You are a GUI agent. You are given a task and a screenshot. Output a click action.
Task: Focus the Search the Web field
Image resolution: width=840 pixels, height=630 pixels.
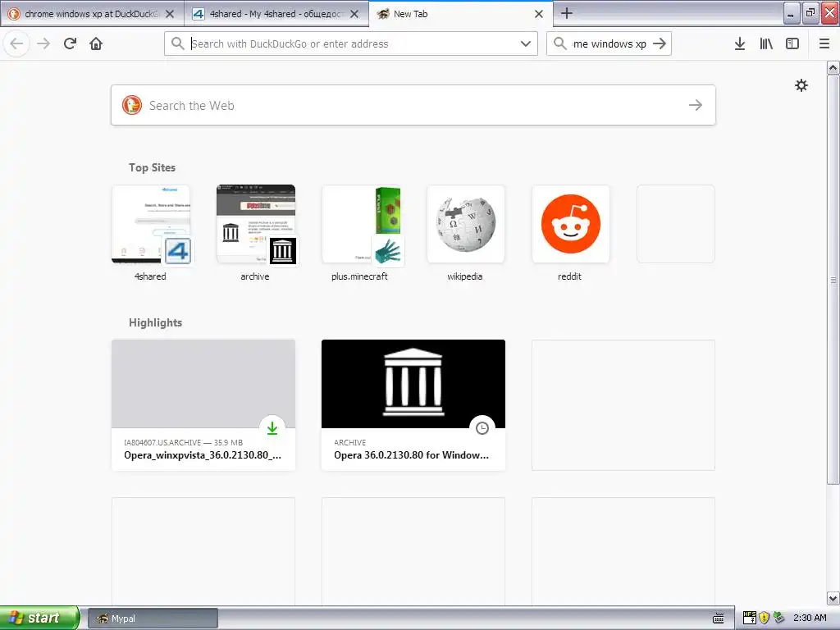413,105
